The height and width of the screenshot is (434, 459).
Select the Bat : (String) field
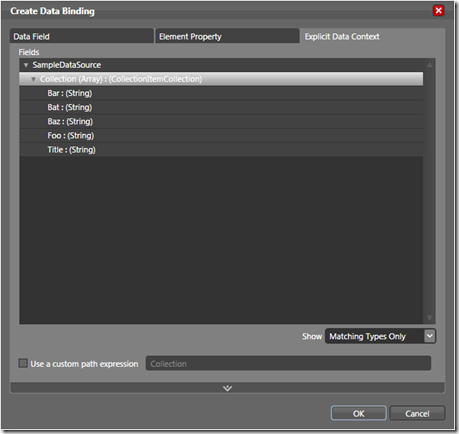(x=221, y=107)
